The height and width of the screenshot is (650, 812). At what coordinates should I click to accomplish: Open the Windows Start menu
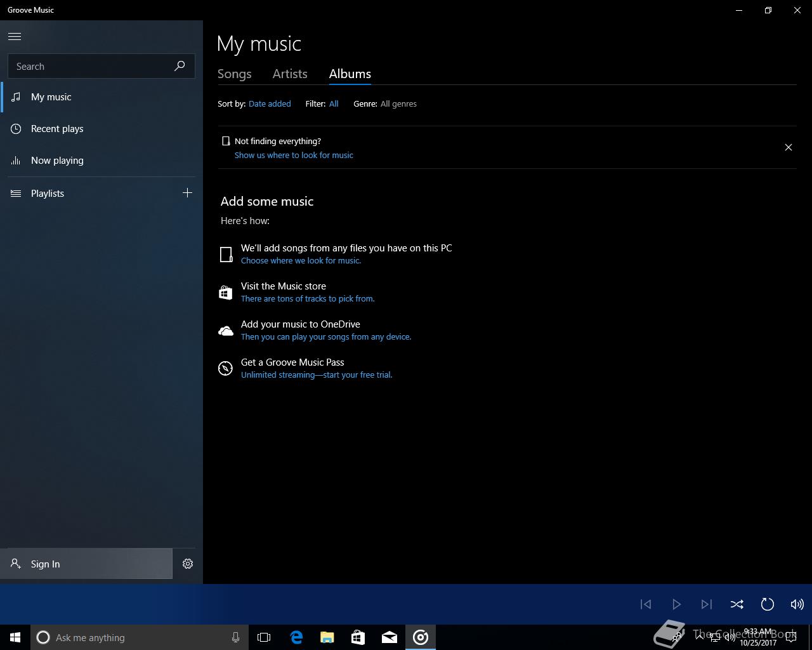click(15, 637)
